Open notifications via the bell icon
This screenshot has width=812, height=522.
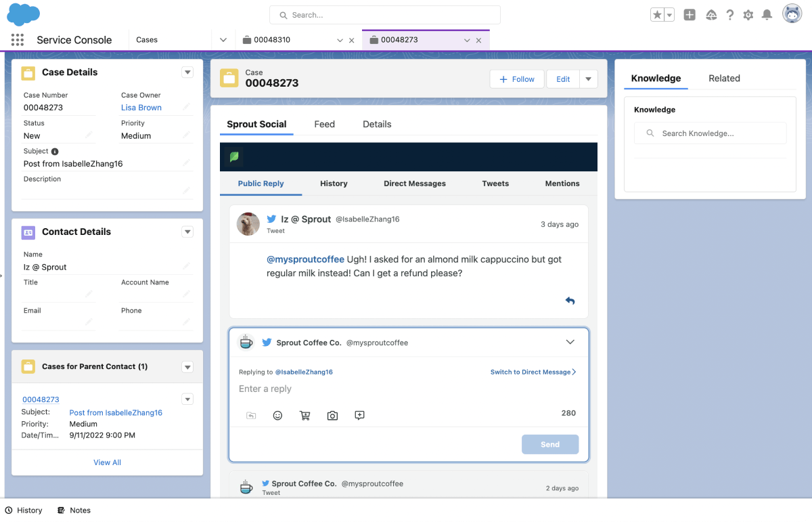767,14
